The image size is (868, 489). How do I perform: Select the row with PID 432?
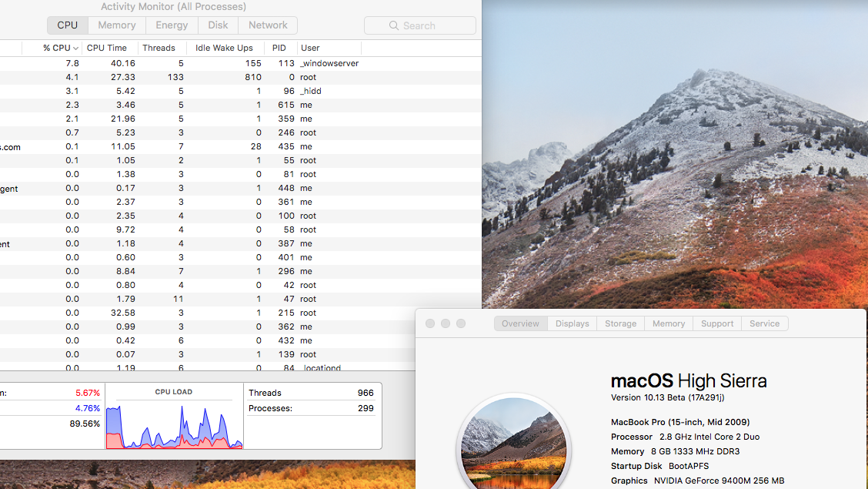(x=208, y=340)
